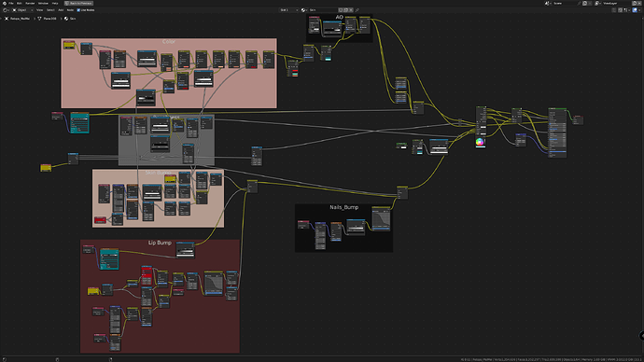This screenshot has width=644, height=362.
Task: Select the yellow node left of Skin Bump frame
Action: tap(46, 167)
